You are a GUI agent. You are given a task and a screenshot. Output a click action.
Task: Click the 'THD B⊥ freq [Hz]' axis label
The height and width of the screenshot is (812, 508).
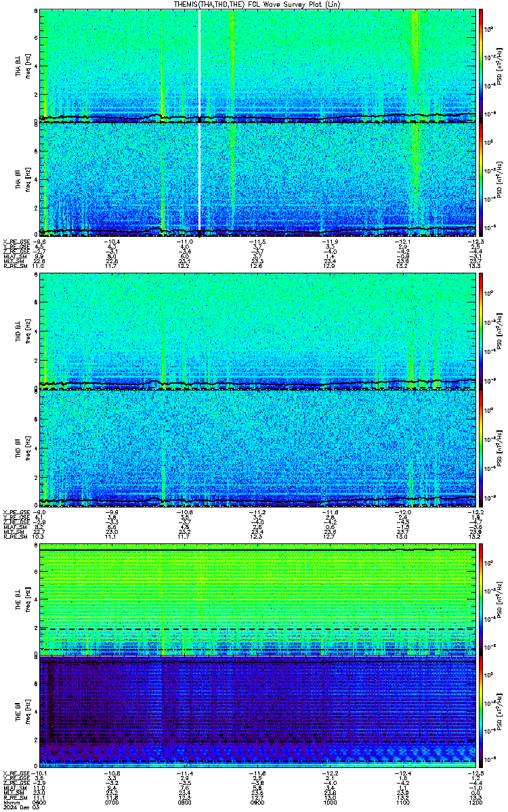click(x=22, y=331)
